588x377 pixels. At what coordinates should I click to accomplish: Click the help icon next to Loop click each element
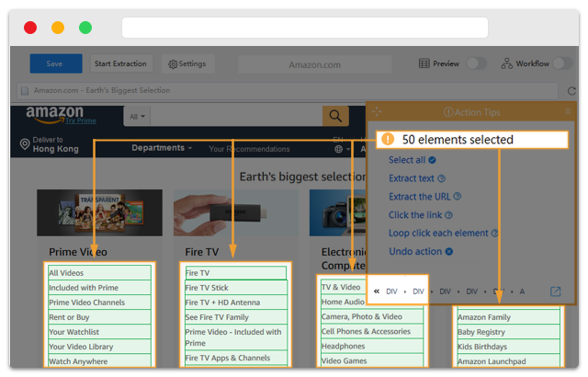pyautogui.click(x=494, y=233)
